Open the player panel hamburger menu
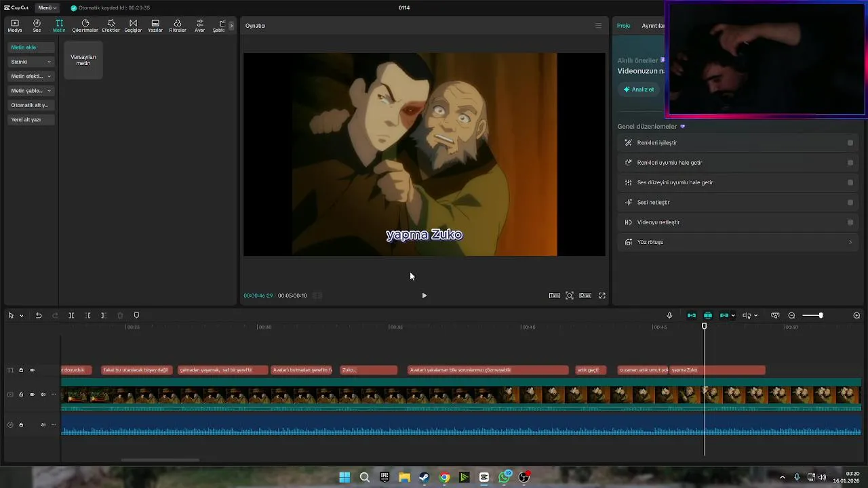Screen dimensions: 868x488 tap(598, 26)
